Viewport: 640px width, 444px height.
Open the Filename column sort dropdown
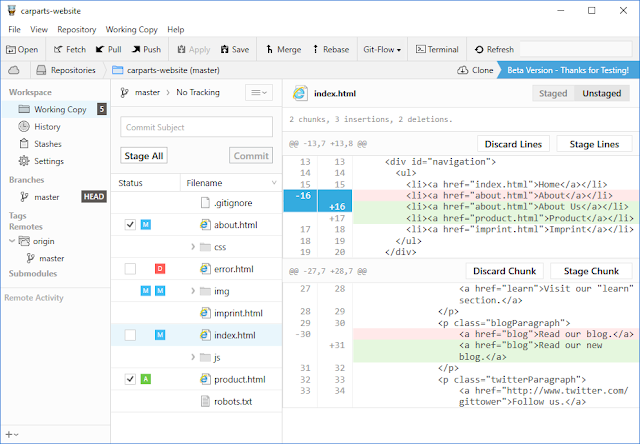pos(274,183)
